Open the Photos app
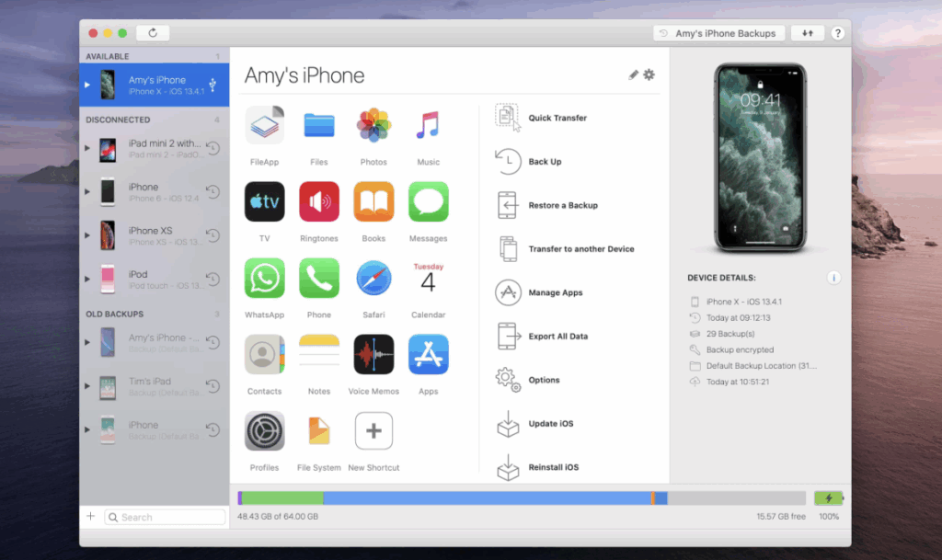 373,125
